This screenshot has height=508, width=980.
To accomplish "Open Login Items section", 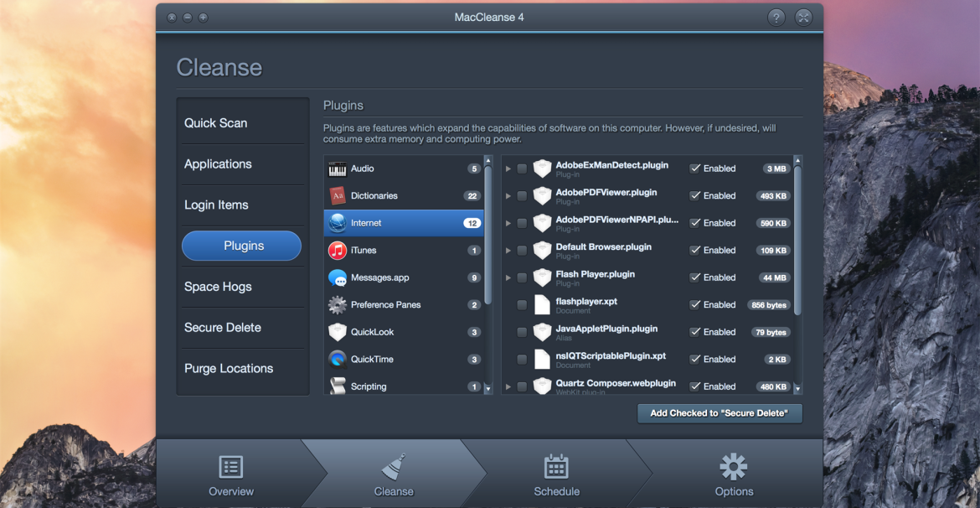I will 243,205.
